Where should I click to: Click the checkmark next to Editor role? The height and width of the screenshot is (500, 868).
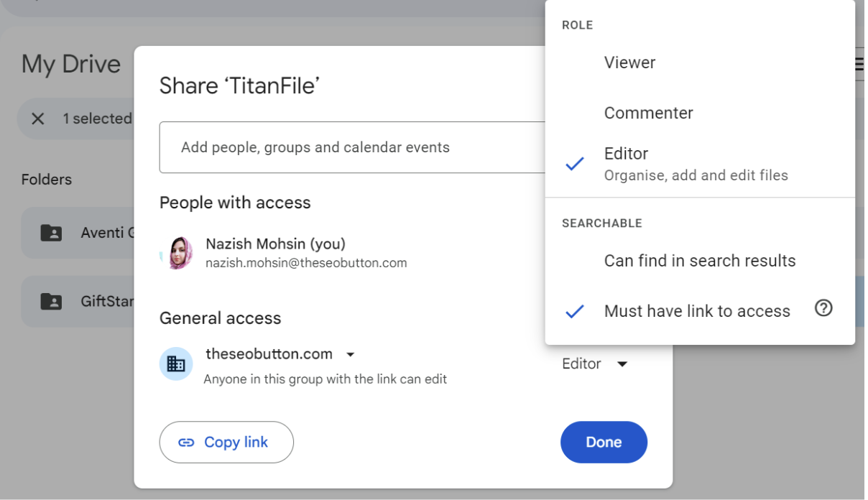click(575, 164)
